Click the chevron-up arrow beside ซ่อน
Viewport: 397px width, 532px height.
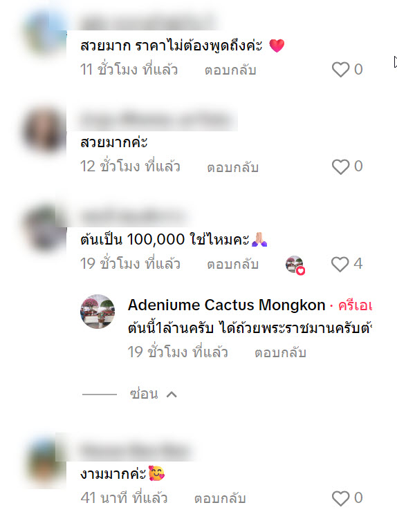172,395
